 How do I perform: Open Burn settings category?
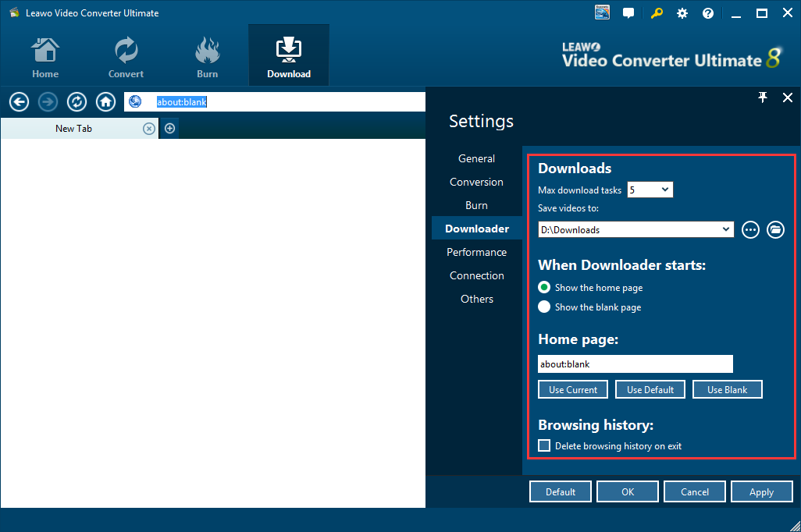[x=476, y=206]
